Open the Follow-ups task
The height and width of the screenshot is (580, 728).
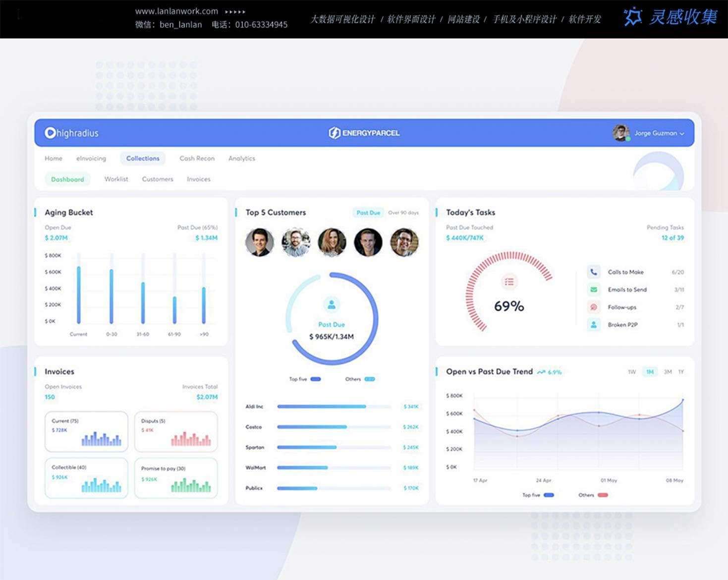pyautogui.click(x=636, y=307)
